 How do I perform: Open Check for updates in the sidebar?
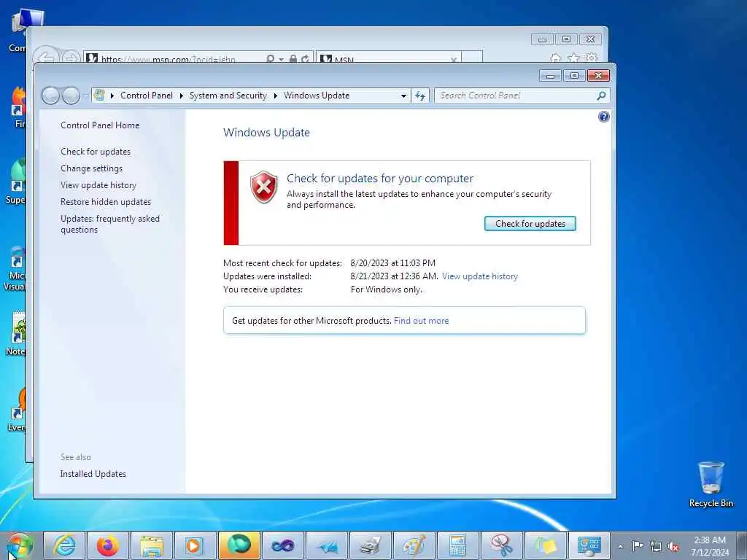96,152
